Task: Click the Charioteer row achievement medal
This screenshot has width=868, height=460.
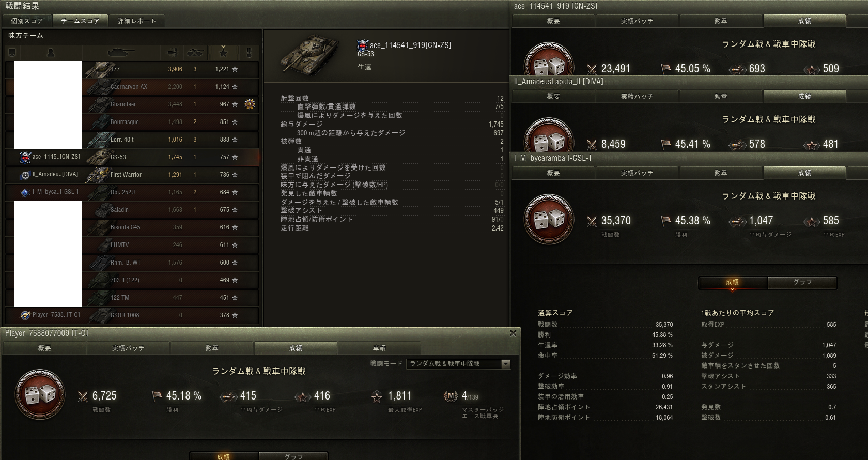Action: [249, 104]
